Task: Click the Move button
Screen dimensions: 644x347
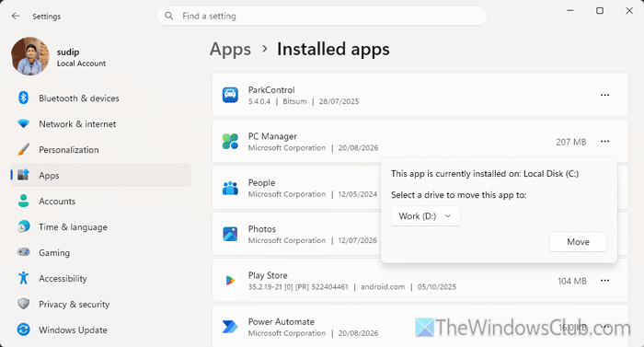Action: point(578,242)
